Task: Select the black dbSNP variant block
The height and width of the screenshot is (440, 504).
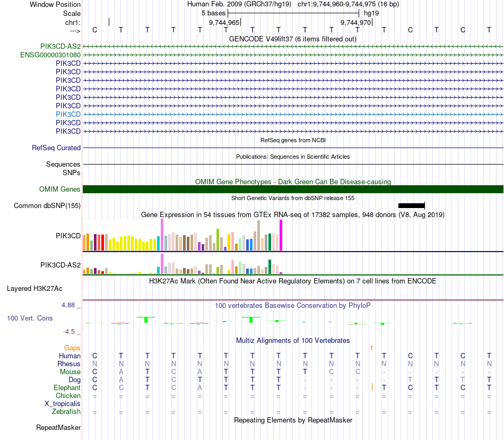Action: point(412,205)
